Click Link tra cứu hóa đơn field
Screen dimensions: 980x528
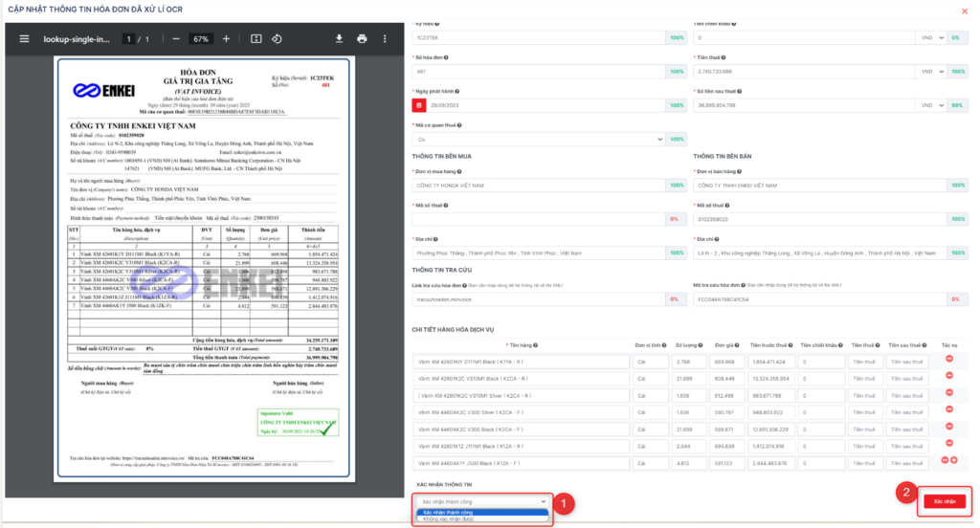pyautogui.click(x=539, y=299)
